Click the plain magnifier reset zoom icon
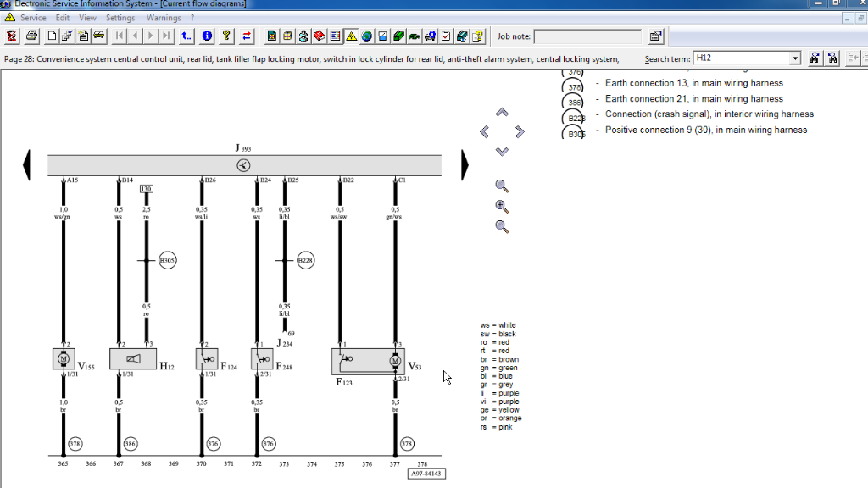This screenshot has height=488, width=868. (x=502, y=186)
